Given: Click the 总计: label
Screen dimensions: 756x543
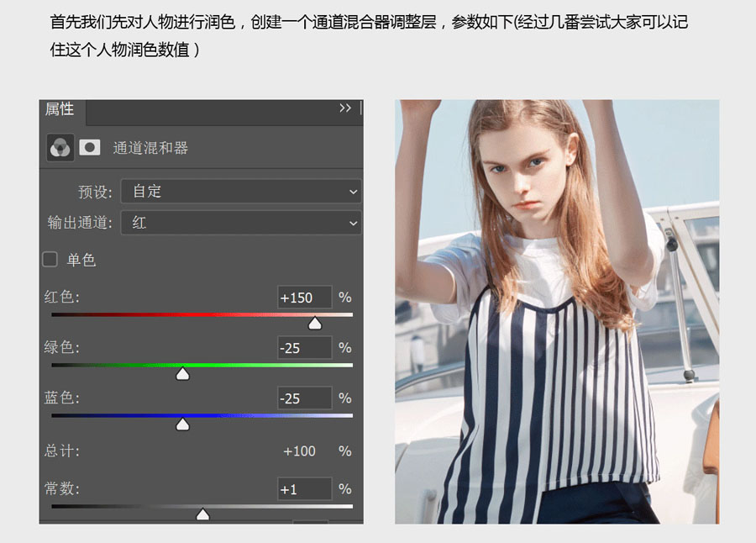Looking at the screenshot, I should (62, 451).
